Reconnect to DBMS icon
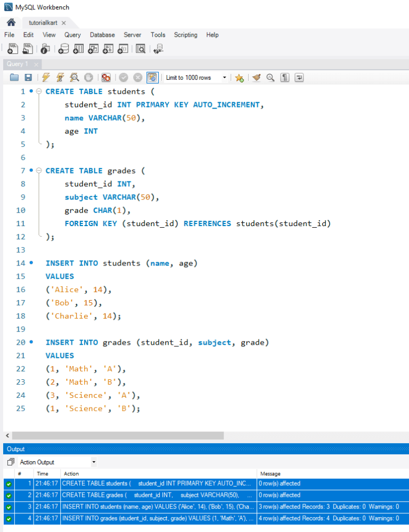 pyautogui.click(x=158, y=49)
